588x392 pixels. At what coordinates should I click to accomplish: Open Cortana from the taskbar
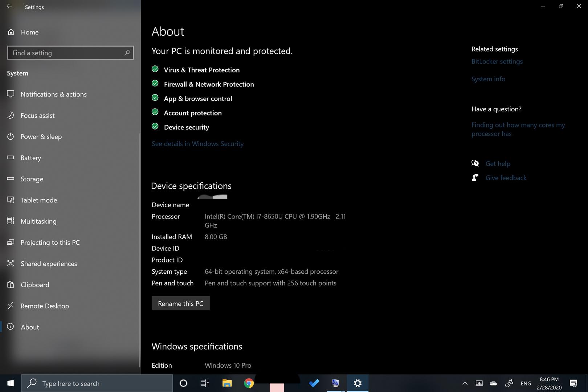tap(183, 383)
